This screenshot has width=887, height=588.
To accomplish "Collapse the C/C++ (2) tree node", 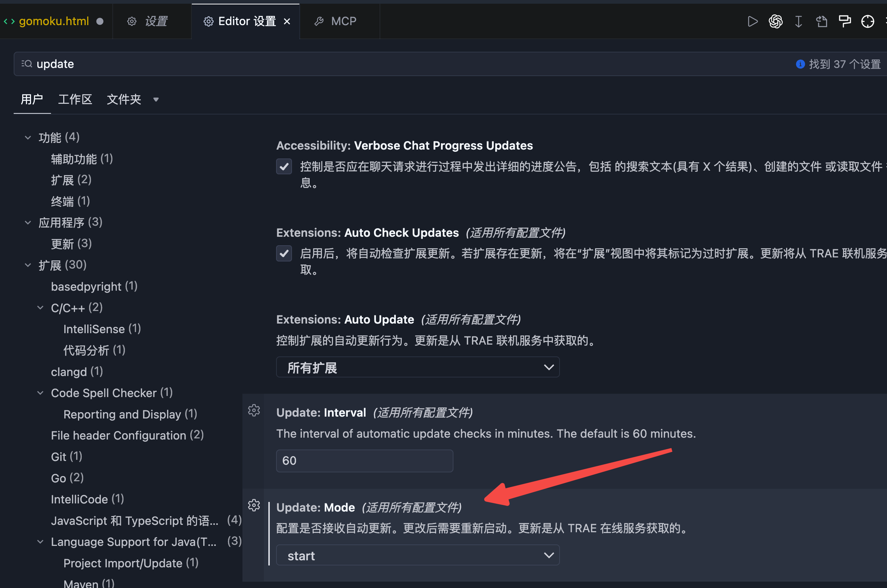I will [41, 308].
